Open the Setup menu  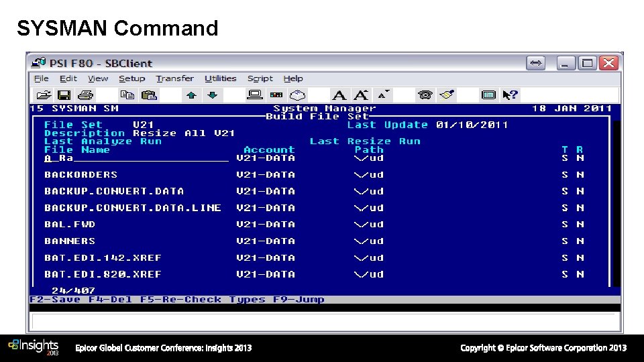point(132,78)
